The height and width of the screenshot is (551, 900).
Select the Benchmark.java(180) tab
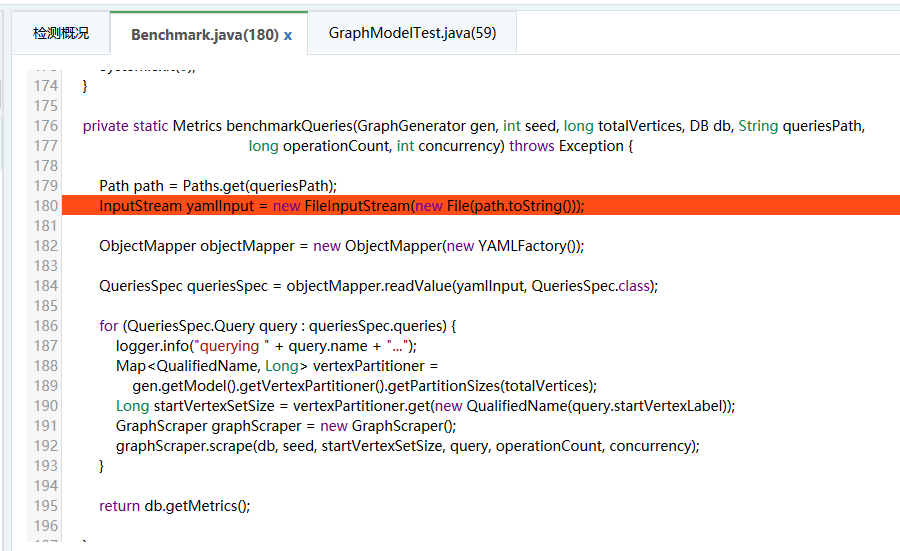tap(204, 34)
